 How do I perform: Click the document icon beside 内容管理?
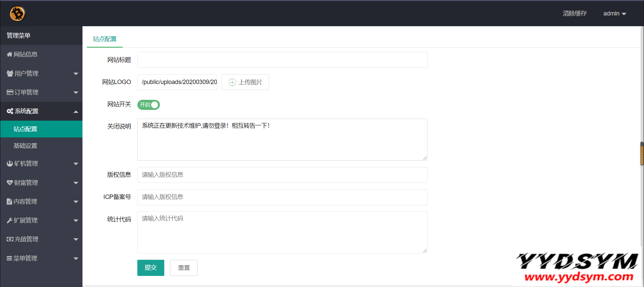[9, 201]
